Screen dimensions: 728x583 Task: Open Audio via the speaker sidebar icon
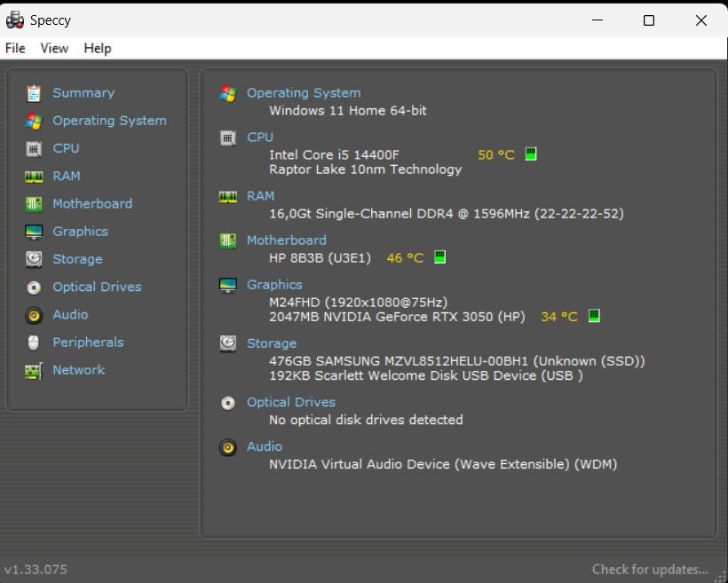pos(34,315)
